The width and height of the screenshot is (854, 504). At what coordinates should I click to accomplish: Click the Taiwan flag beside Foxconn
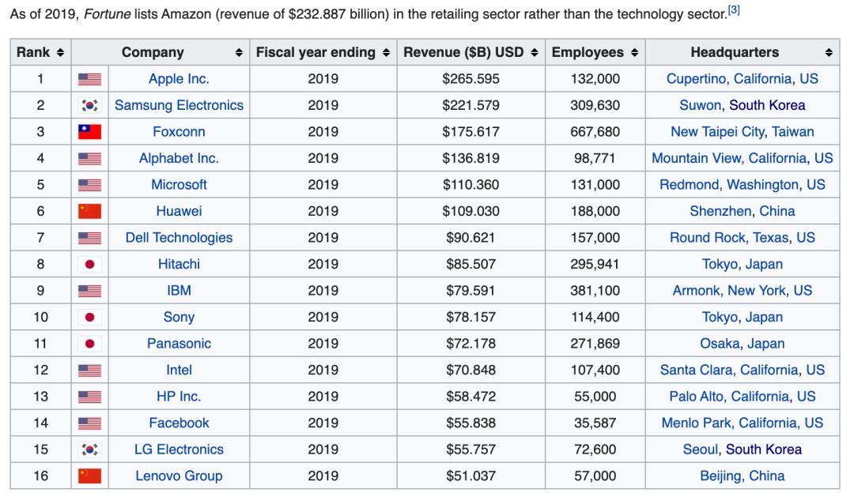[89, 132]
